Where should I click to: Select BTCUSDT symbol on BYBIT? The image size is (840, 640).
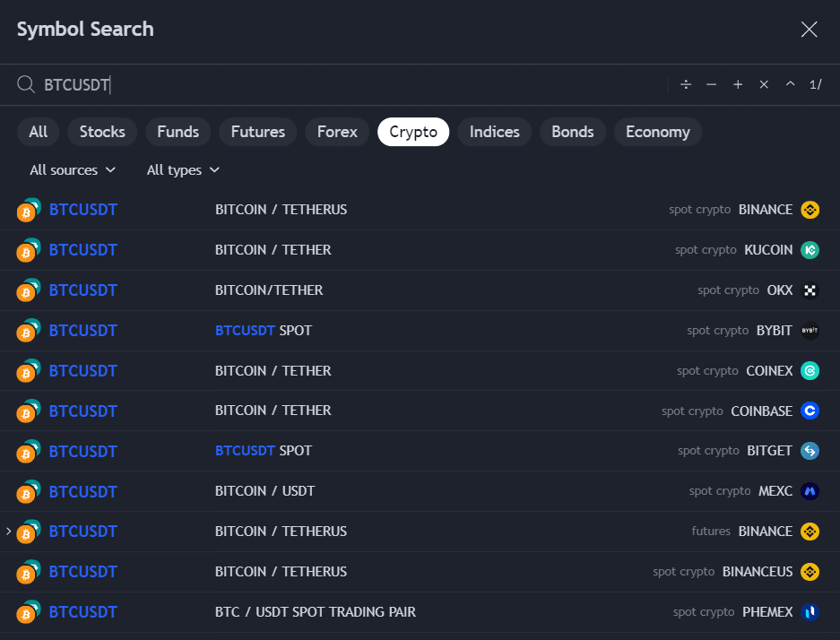click(83, 331)
